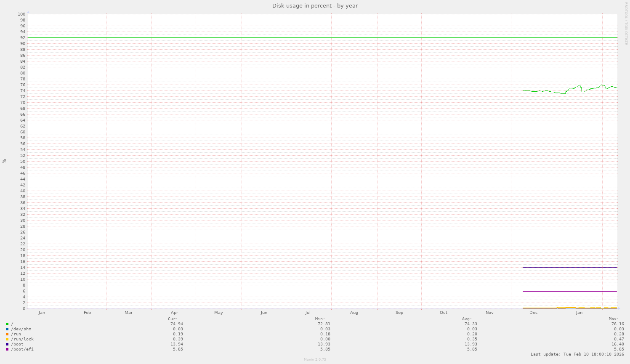
Task: Click the yellow "/run/lock" legend swatch
Action: pyautogui.click(x=7, y=339)
